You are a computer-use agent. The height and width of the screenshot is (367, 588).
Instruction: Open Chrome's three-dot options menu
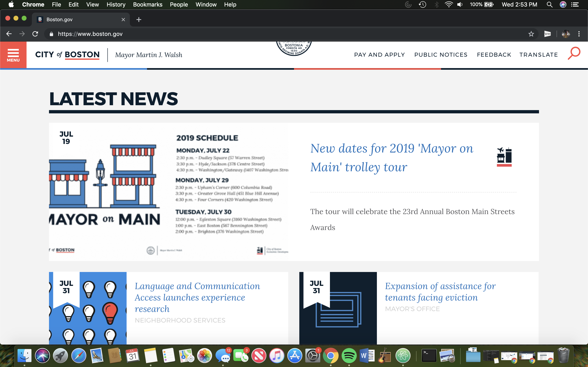pos(579,34)
